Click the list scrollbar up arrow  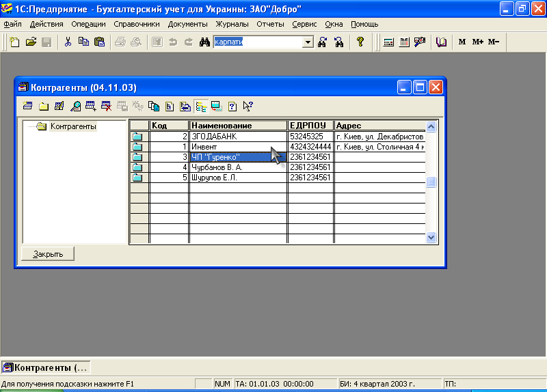coord(431,126)
